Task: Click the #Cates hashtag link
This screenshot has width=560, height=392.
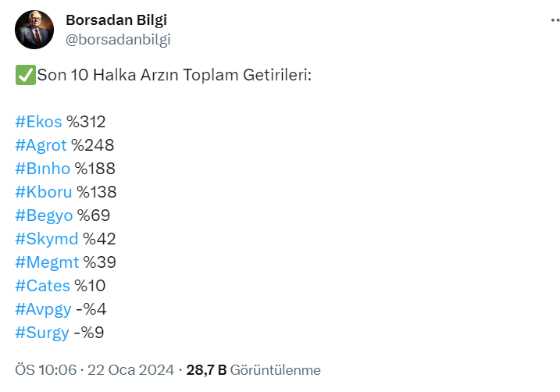Action: coord(42,286)
